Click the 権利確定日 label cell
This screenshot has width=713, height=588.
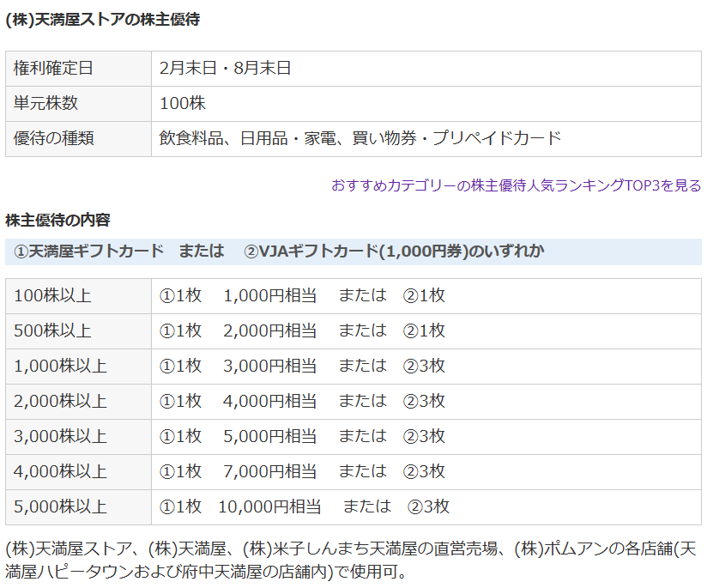[x=78, y=68]
